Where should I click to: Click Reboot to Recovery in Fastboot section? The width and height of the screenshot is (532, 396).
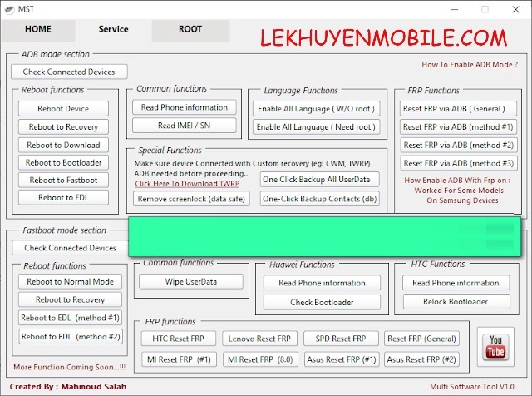70,299
